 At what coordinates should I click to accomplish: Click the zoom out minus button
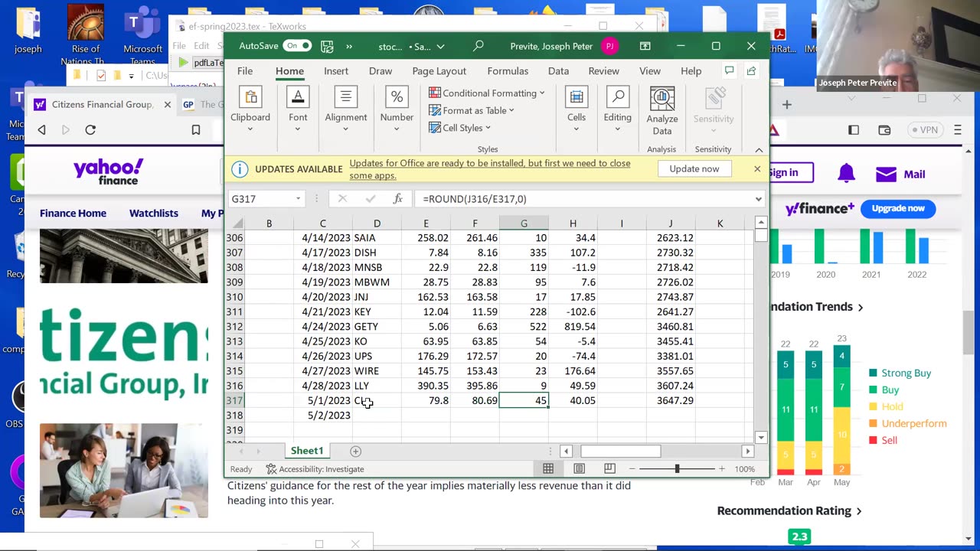[632, 469]
